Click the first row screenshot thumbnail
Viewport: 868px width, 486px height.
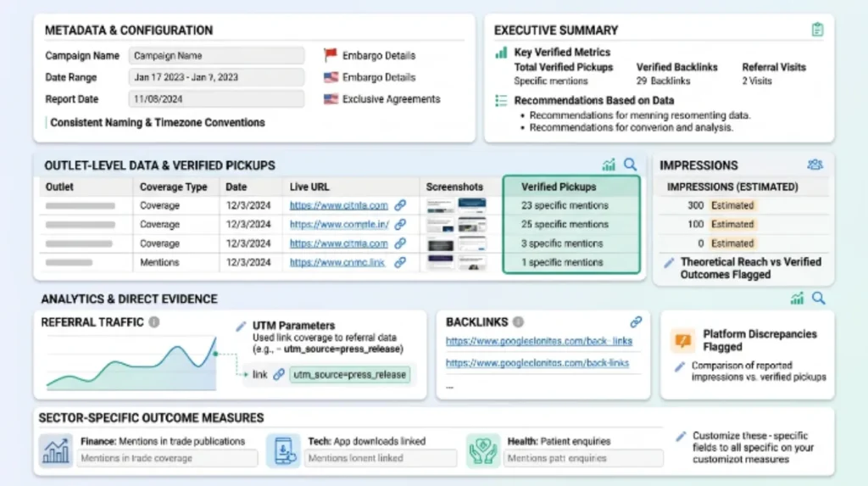pos(456,205)
